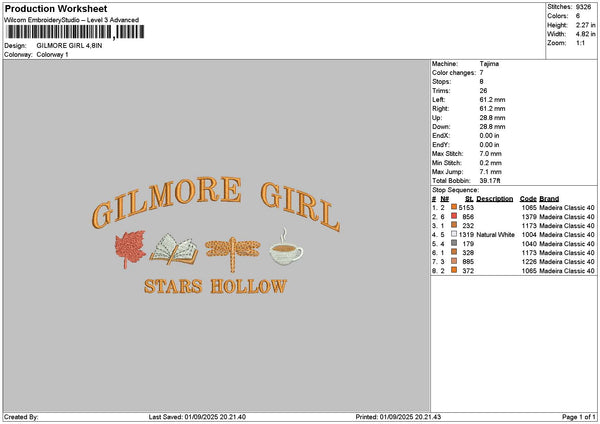The width and height of the screenshot is (600, 424).
Task: Click code '1379' in stop row 2
Action: click(529, 217)
